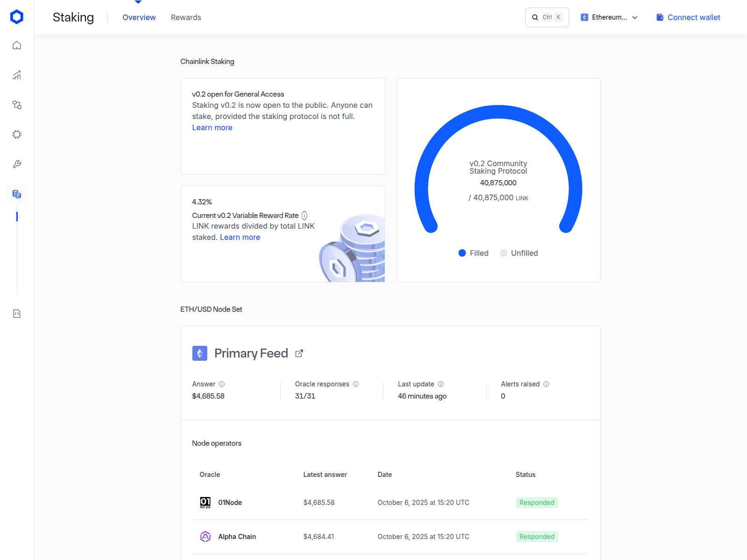Open the Home section in the sidebar
747x560 pixels.
coord(16,45)
